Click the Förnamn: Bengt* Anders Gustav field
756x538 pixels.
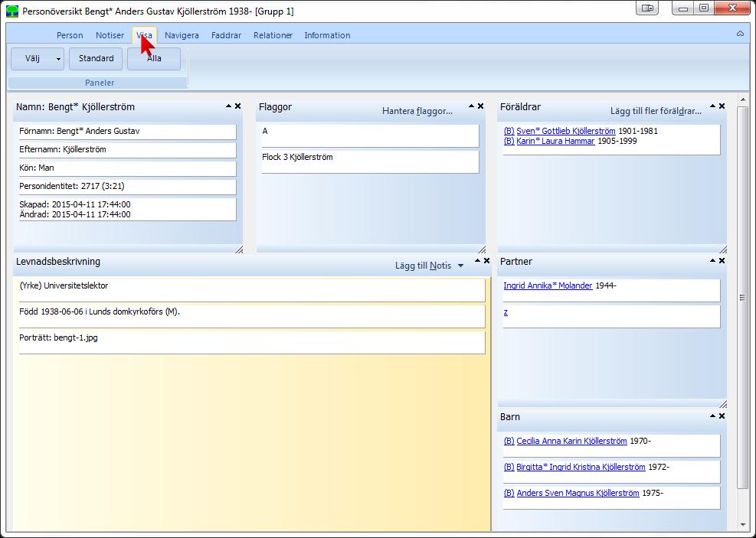click(128, 132)
